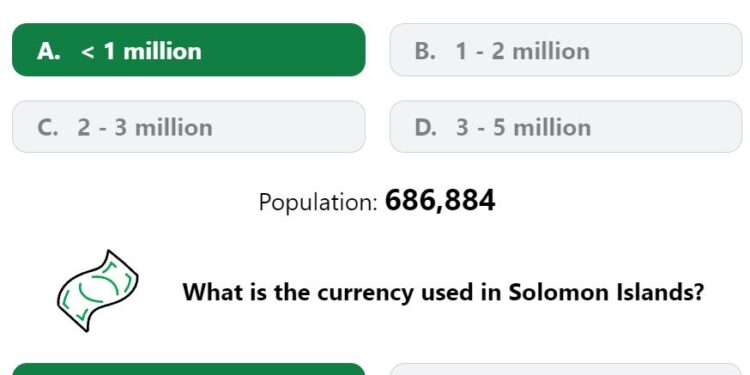Click 'million' in the 1 - 2 option
The image size is (750, 375).
pos(551,51)
